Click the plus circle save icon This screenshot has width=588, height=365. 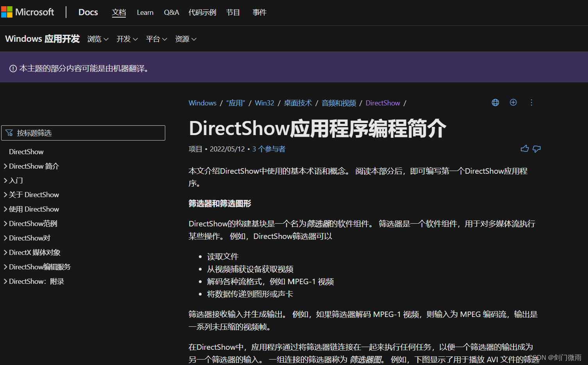click(513, 102)
